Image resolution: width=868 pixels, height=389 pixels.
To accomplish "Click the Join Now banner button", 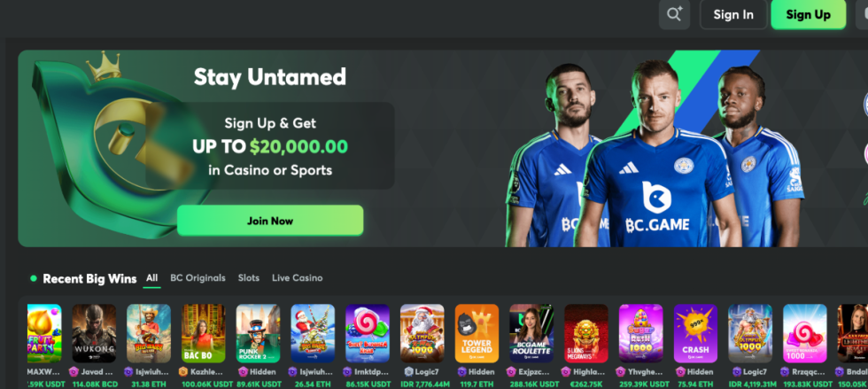I will 270,221.
